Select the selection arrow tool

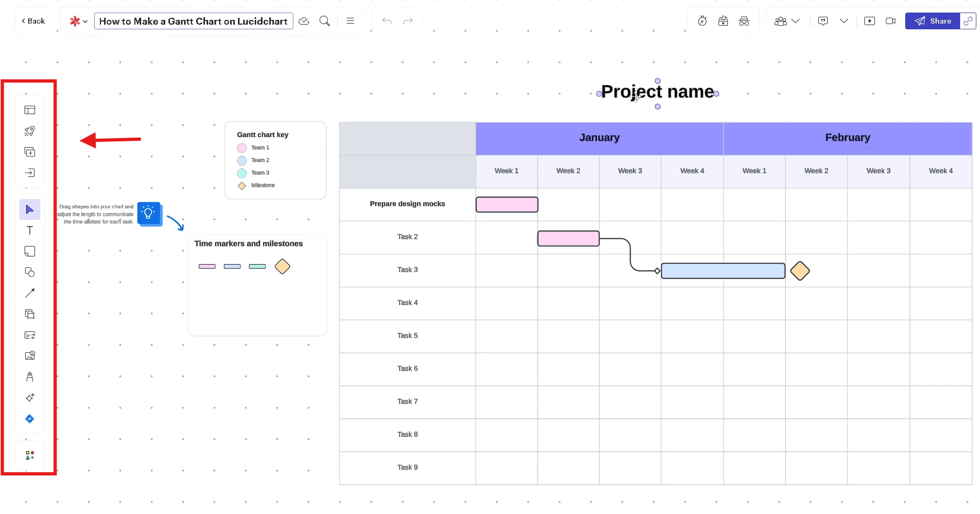pos(30,209)
